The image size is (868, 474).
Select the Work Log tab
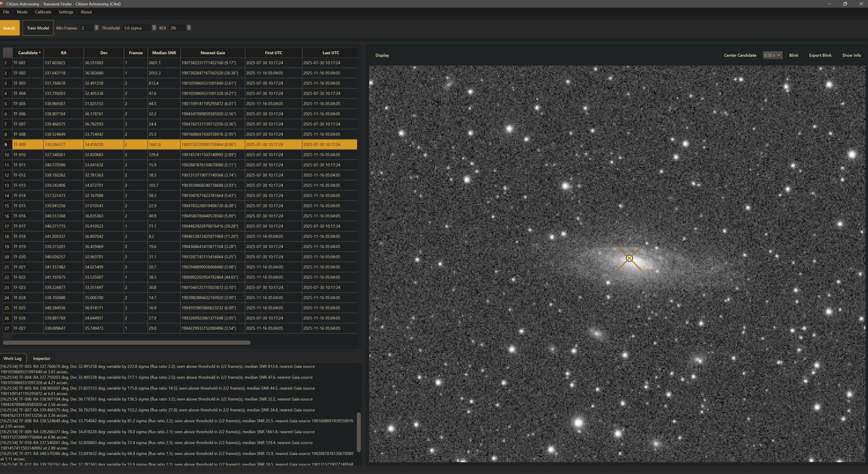coord(13,358)
